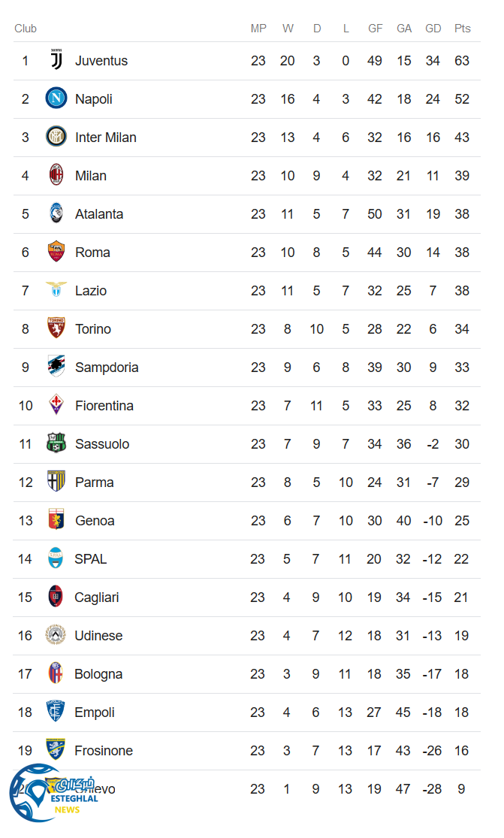Select the Roma wolf crest icon
This screenshot has width=504, height=838.
pyautogui.click(x=56, y=252)
